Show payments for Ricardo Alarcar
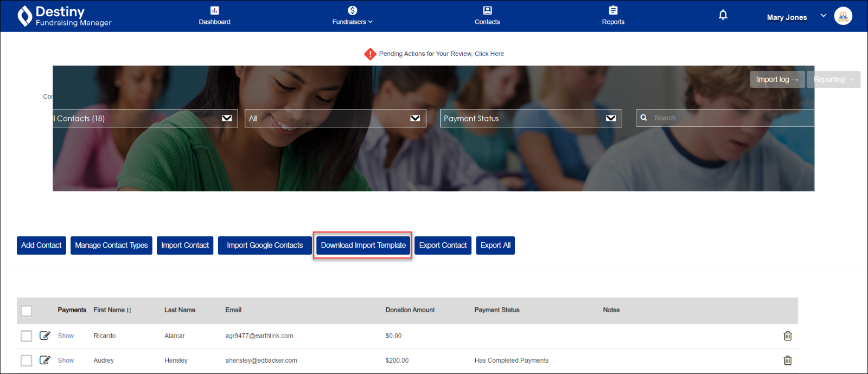The image size is (868, 374). tap(66, 336)
